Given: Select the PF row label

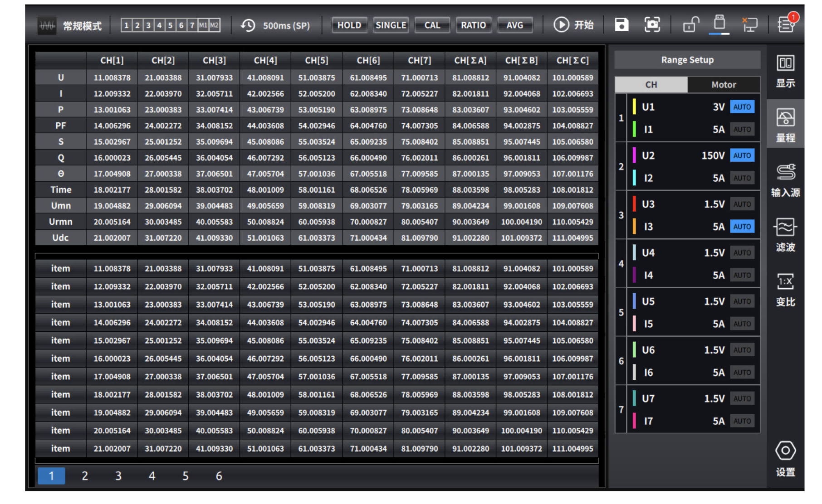Looking at the screenshot, I should (x=61, y=126).
